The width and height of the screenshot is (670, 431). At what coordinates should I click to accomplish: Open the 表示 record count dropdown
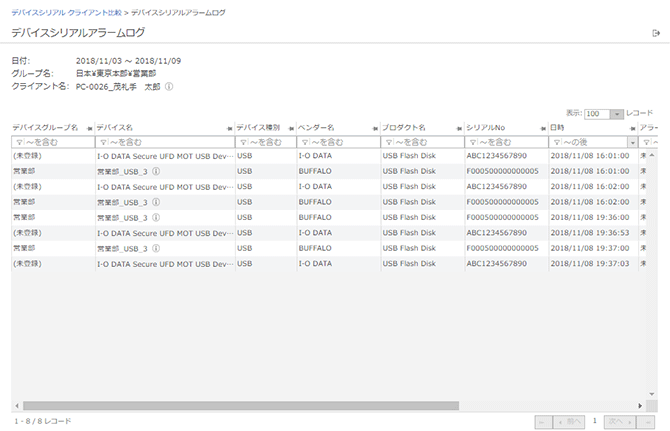[x=616, y=115]
